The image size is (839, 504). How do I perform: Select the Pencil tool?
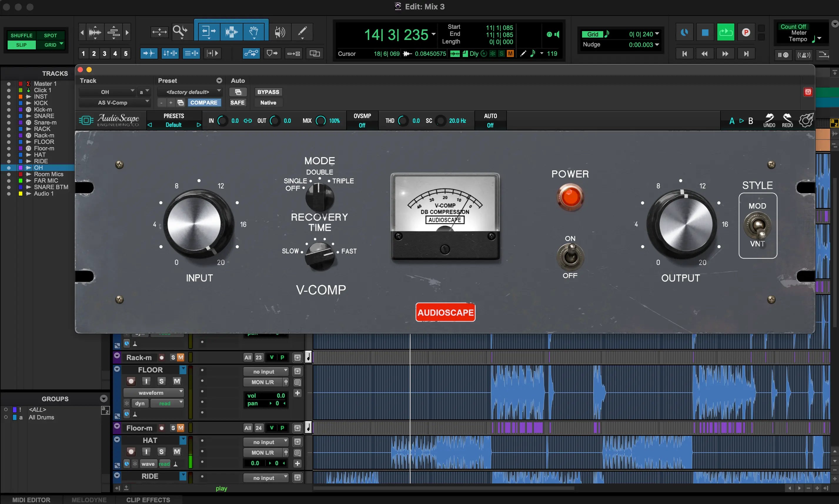click(x=302, y=32)
